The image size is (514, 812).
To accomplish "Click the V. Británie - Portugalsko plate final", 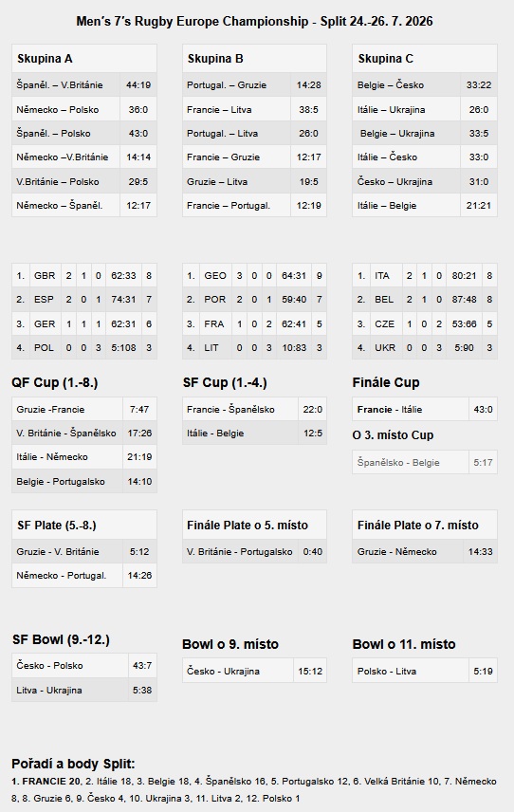I will pos(254,551).
